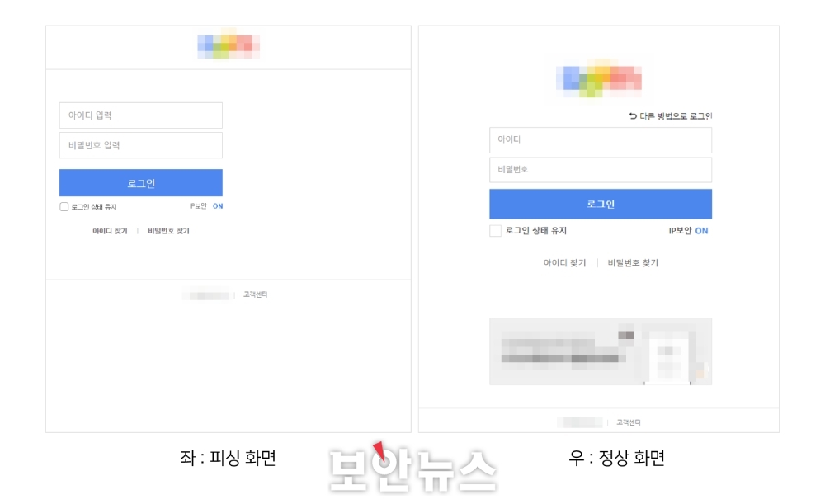The image size is (825, 504).
Task: Open 고객센터 link in the left footer
Action: [x=255, y=294]
